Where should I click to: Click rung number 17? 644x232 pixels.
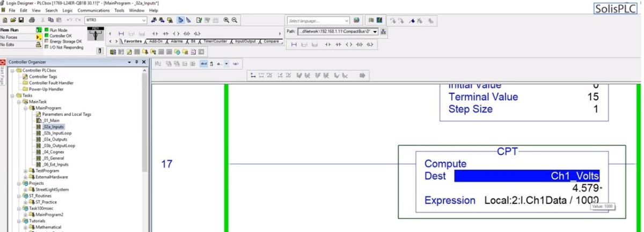167,165
